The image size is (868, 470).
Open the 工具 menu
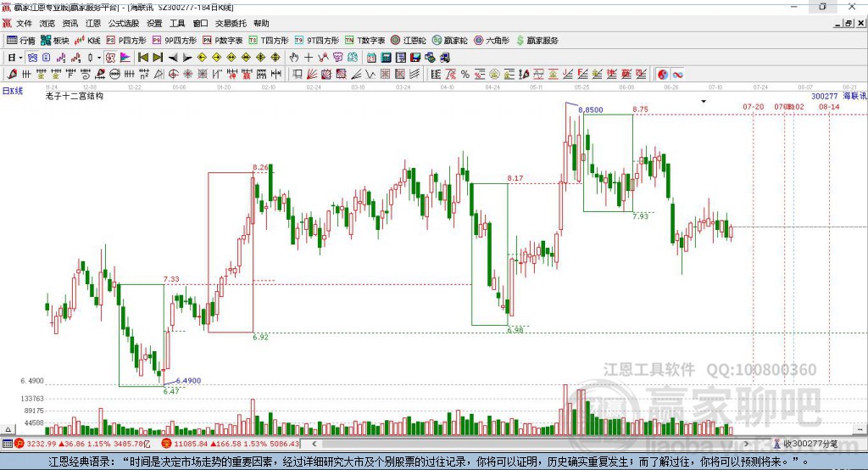tap(177, 23)
